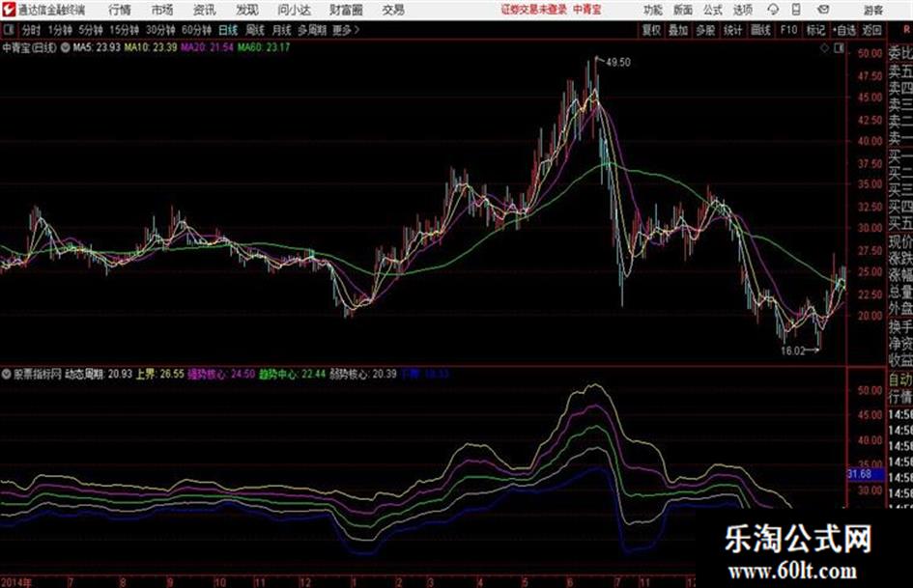This screenshot has width=913, height=588.
Task: Click the 弱势核心: 20.39 indicator value
Action: pyautogui.click(x=363, y=374)
